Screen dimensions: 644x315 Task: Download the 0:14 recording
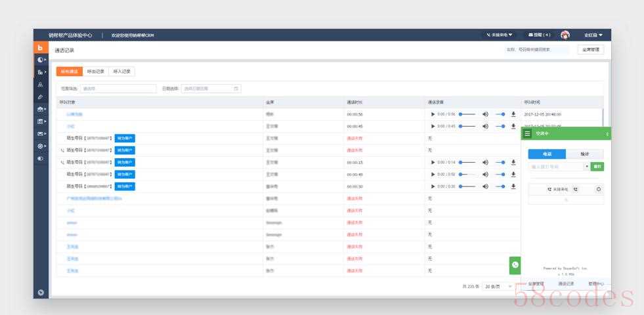513,162
